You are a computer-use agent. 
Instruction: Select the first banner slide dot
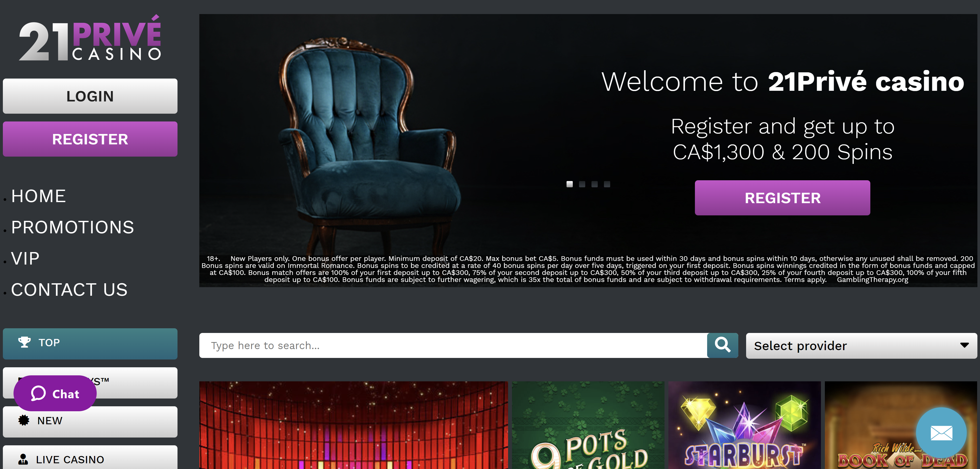[x=569, y=184]
